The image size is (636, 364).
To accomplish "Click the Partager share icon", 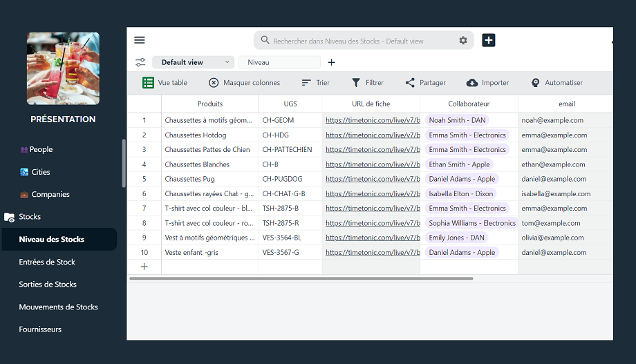I will [x=410, y=83].
